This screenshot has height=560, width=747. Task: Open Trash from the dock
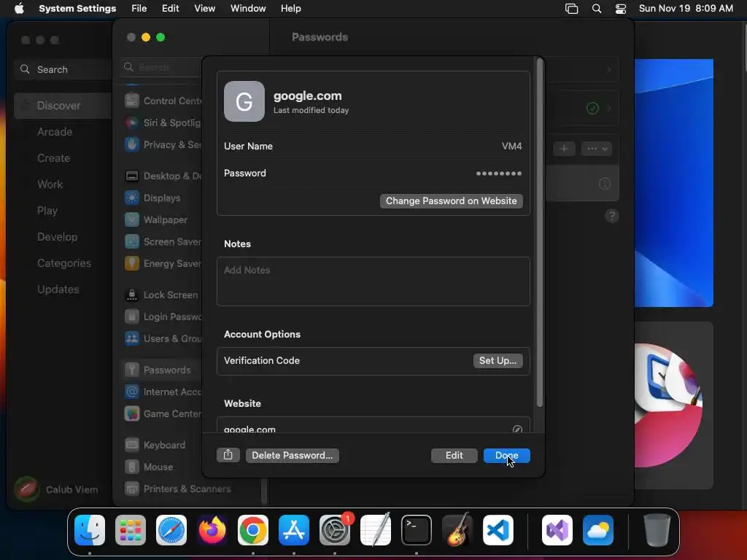click(657, 530)
